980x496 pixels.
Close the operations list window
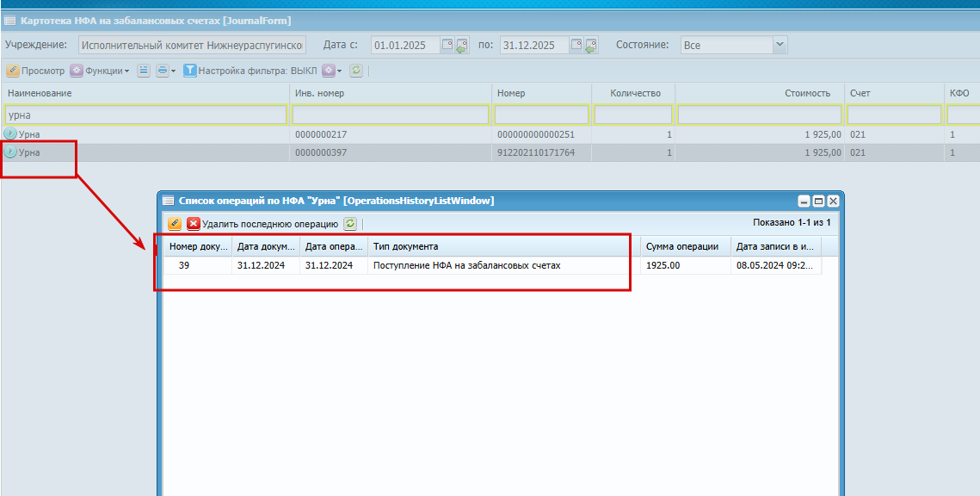point(833,201)
